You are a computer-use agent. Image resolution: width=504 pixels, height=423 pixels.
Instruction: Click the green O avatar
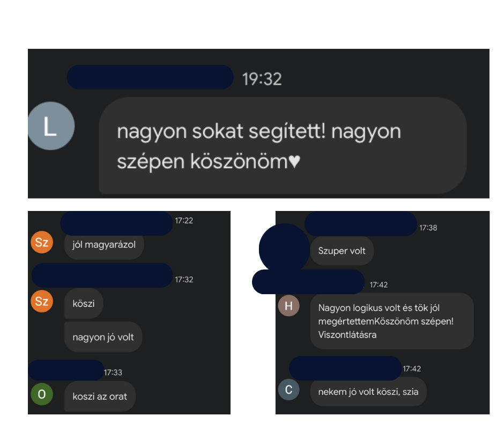click(42, 393)
